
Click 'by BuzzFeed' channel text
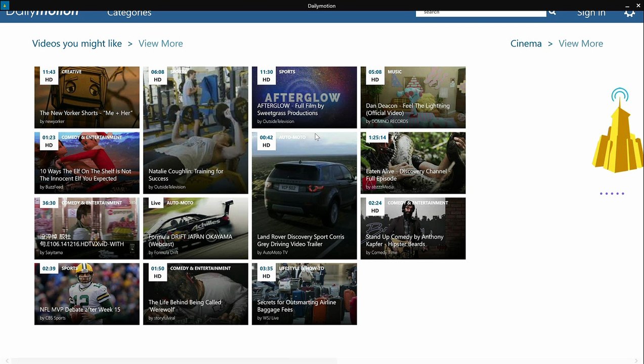[x=52, y=187]
